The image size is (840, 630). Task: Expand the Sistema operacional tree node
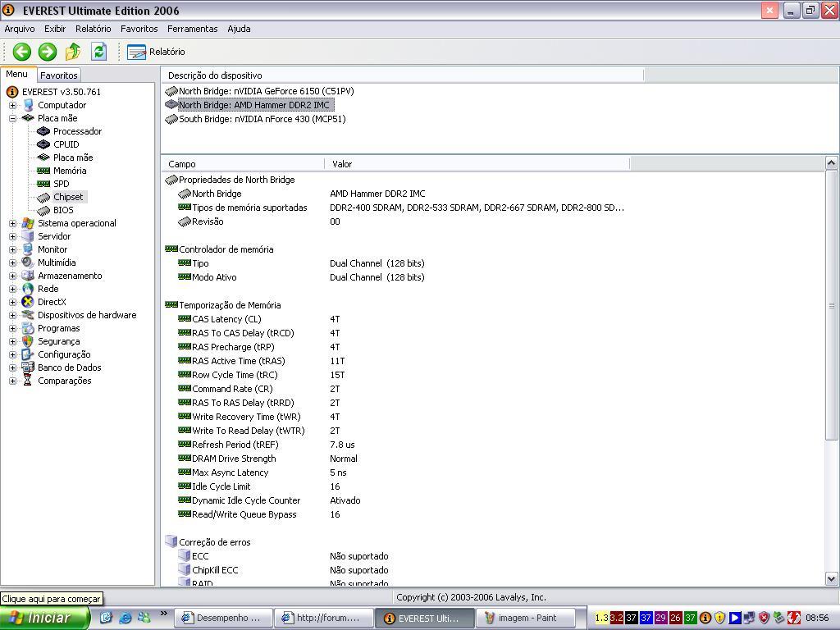[12, 223]
